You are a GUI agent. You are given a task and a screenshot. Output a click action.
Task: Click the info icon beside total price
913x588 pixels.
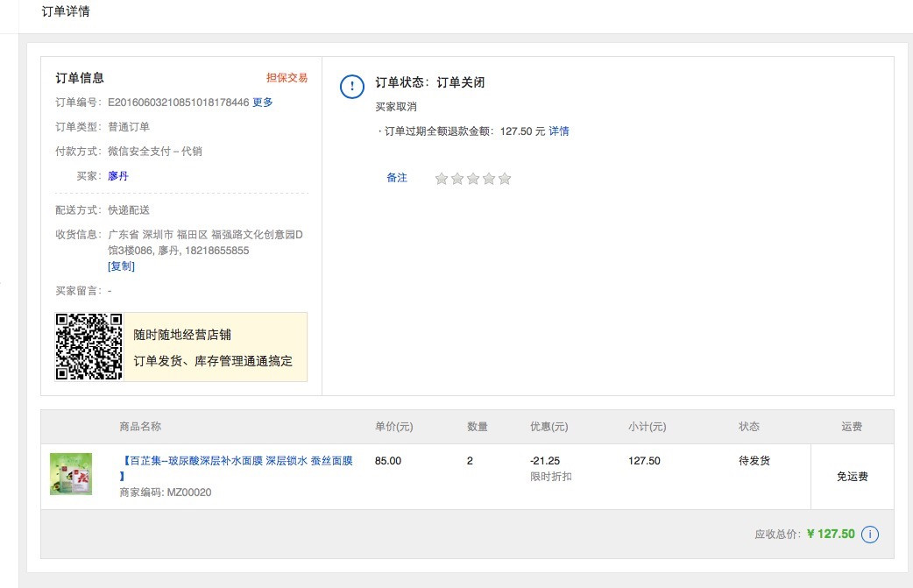pos(870,535)
